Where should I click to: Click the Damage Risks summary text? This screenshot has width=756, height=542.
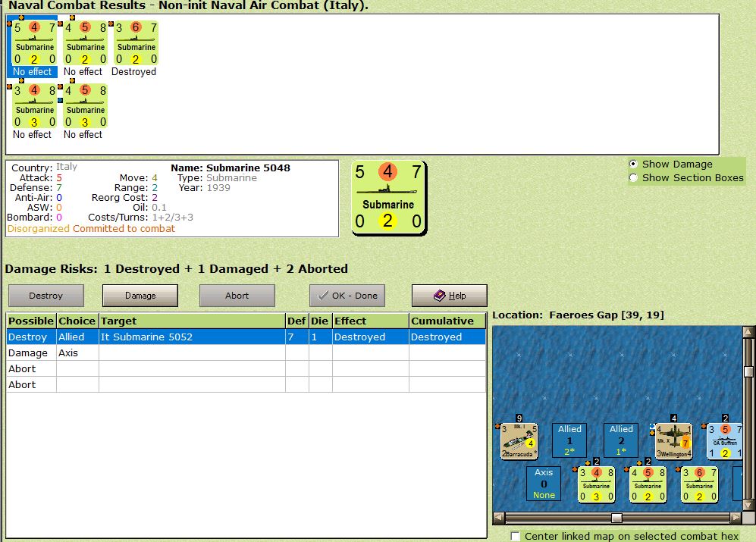pyautogui.click(x=177, y=268)
